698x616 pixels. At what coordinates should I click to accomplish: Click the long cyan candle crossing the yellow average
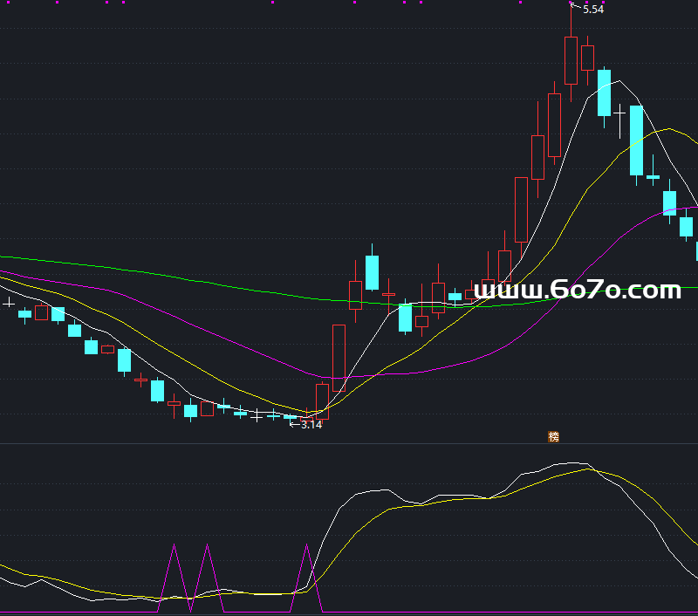click(637, 140)
